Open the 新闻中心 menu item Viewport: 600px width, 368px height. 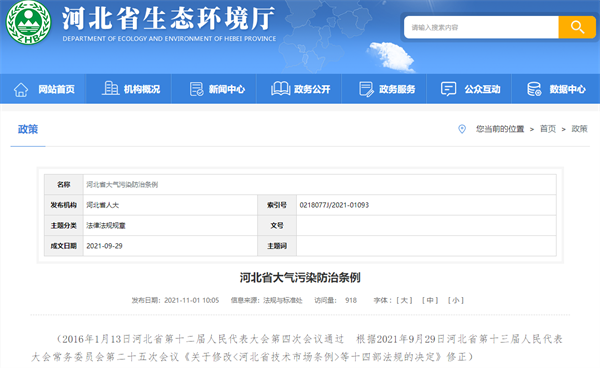[227, 90]
